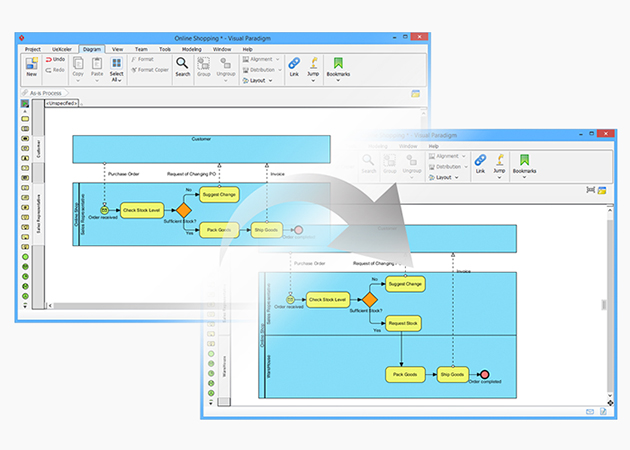Open Project menu in back window
630x450 pixels.
[33, 49]
